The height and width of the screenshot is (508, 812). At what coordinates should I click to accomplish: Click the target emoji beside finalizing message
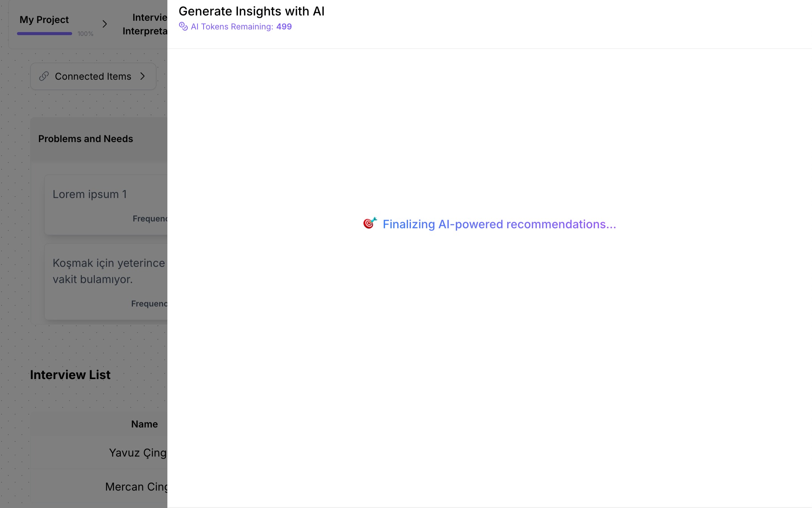point(369,223)
